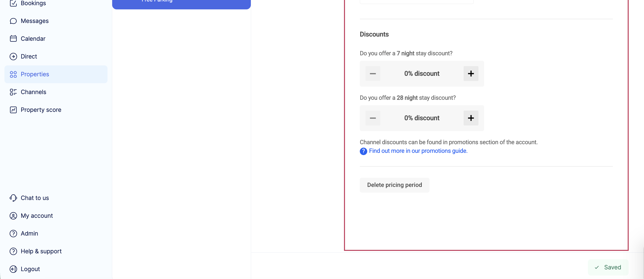
Task: Decrease the 7 night stay discount
Action: click(372, 73)
